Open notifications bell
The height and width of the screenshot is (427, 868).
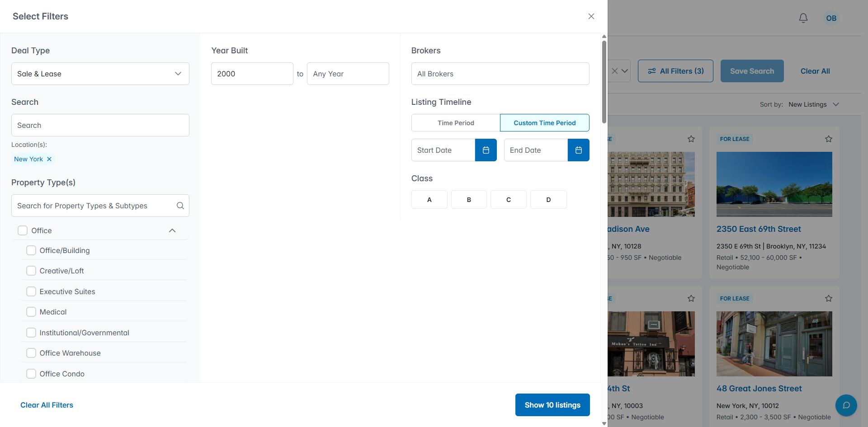pos(803,18)
